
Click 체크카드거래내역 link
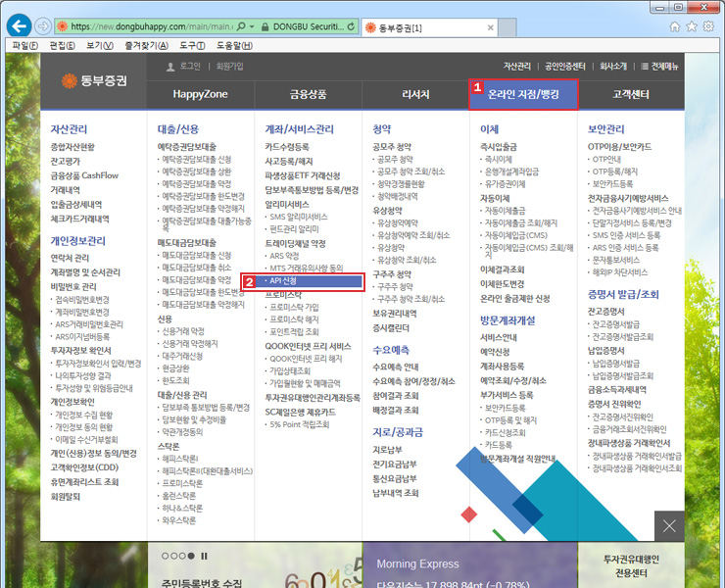[80, 219]
